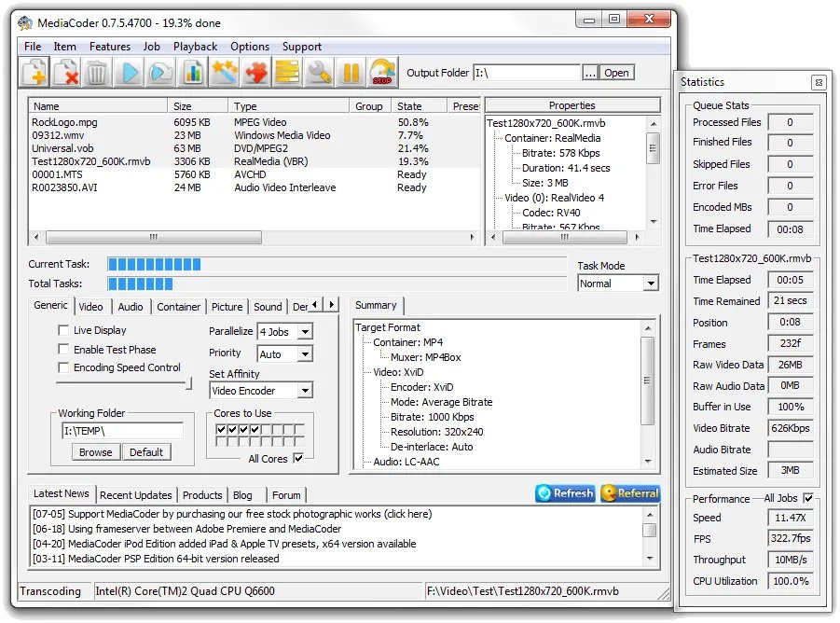
Task: Click the Stop transcoding icon
Action: [382, 72]
